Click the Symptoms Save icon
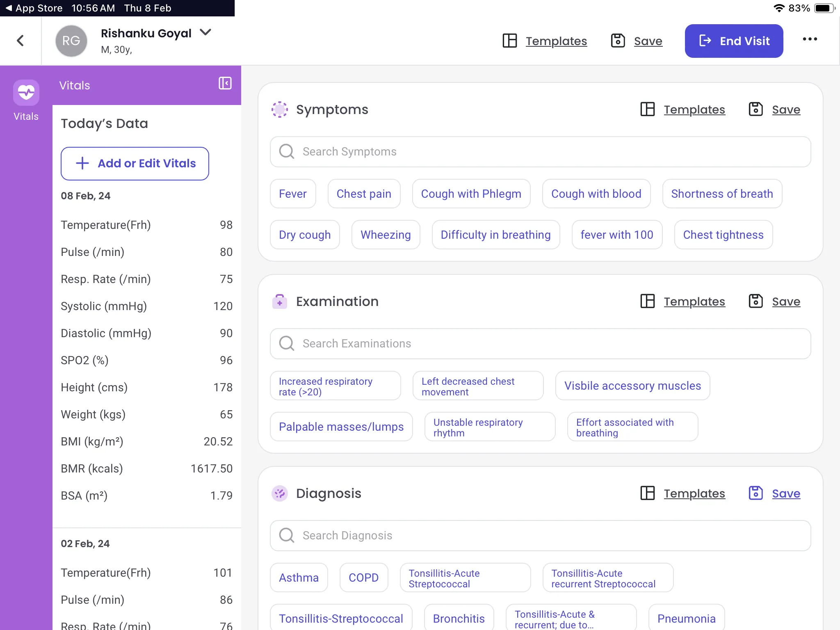 pyautogui.click(x=756, y=109)
